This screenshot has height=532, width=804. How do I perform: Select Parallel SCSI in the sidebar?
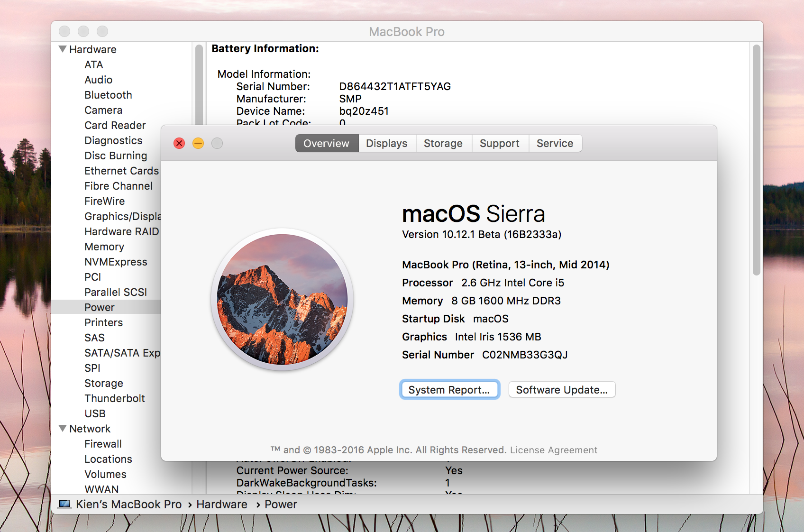pyautogui.click(x=116, y=292)
